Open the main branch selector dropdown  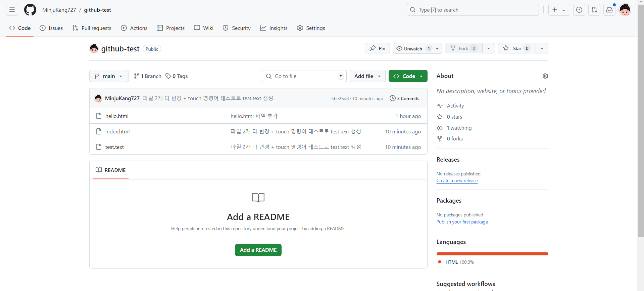coord(109,76)
